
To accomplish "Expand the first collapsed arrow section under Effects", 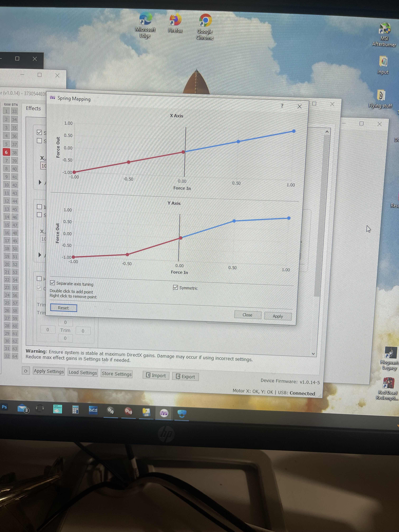I will [40, 182].
